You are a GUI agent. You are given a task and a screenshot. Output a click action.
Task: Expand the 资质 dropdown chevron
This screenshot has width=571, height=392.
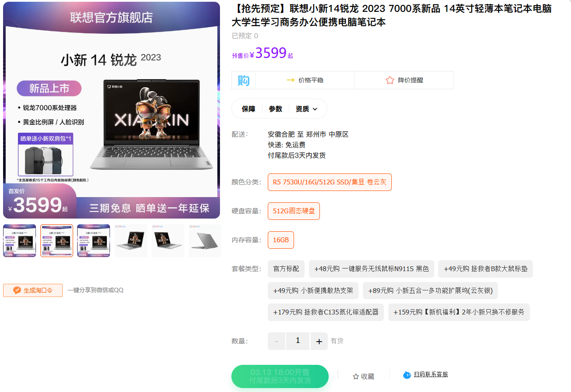coord(315,109)
